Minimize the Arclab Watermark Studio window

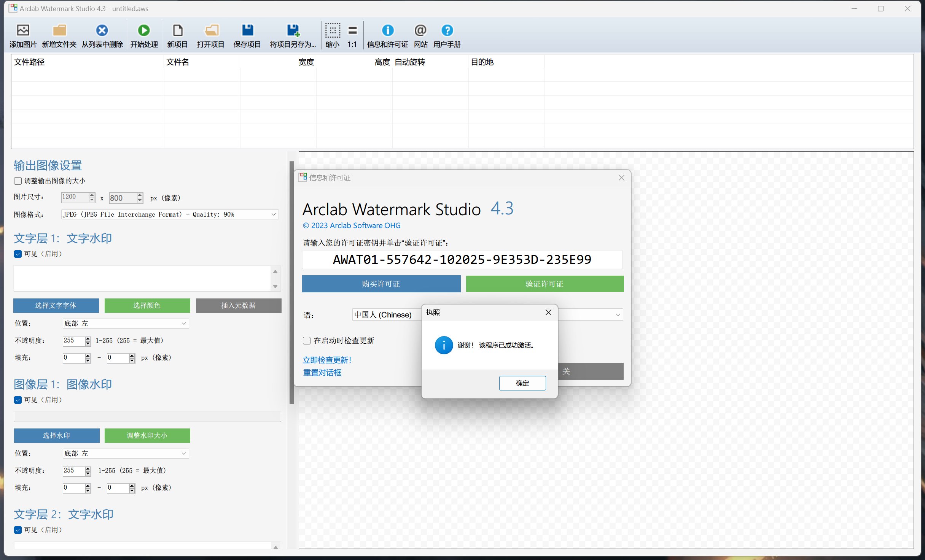pyautogui.click(x=854, y=8)
